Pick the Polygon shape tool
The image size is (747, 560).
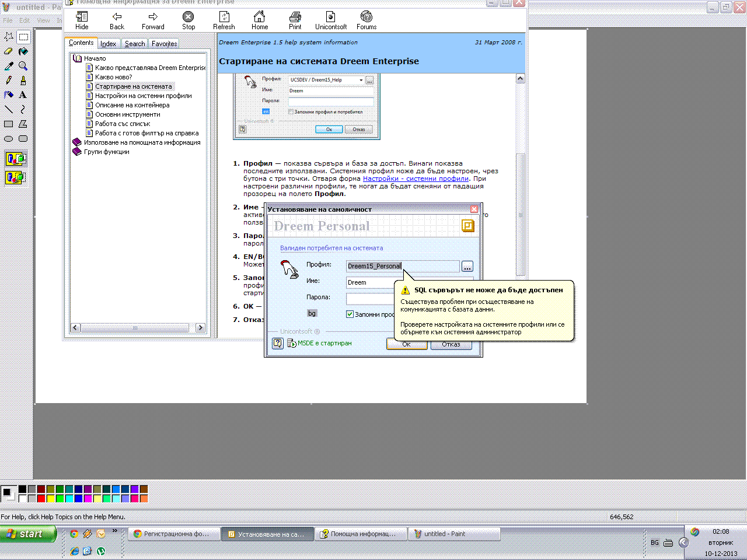tap(23, 124)
